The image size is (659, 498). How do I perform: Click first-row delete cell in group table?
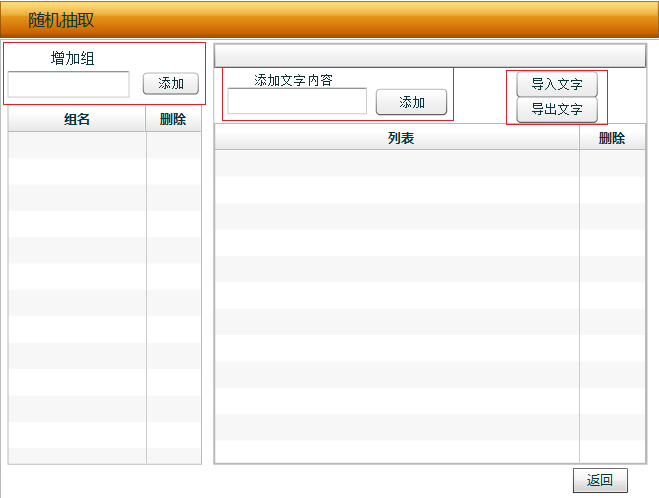(x=173, y=145)
